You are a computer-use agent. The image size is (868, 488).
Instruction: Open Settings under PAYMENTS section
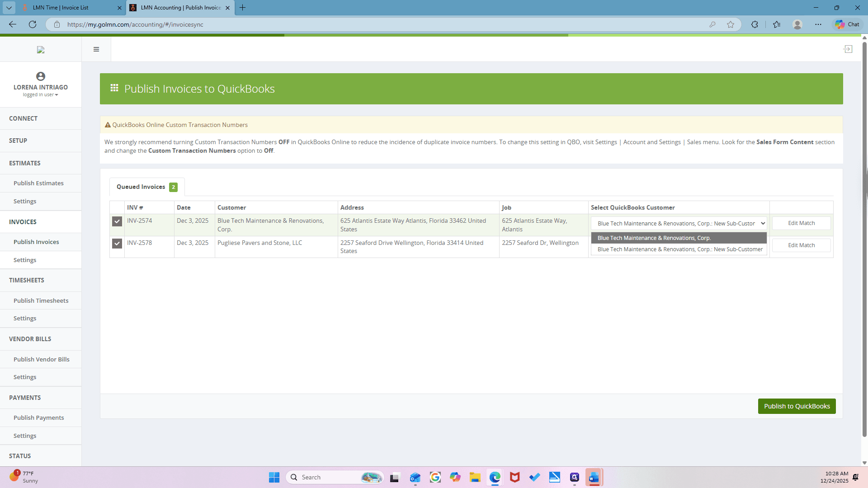pos(41,436)
